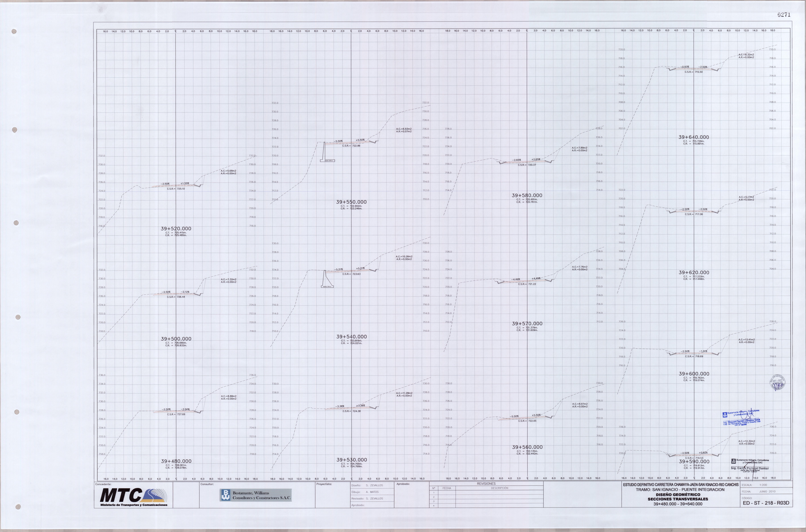
Task: Select section label 39+560.000
Action: coord(527,447)
